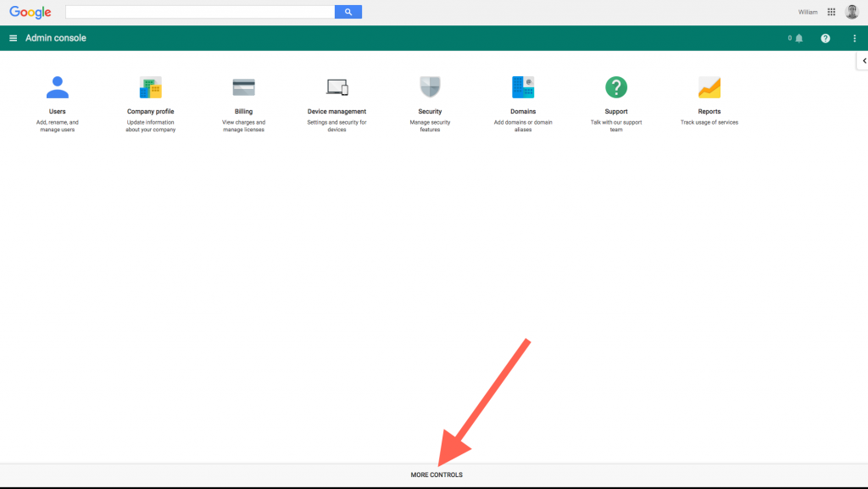Open the user account avatar
Image resolution: width=868 pixels, height=489 pixels.
pyautogui.click(x=851, y=12)
